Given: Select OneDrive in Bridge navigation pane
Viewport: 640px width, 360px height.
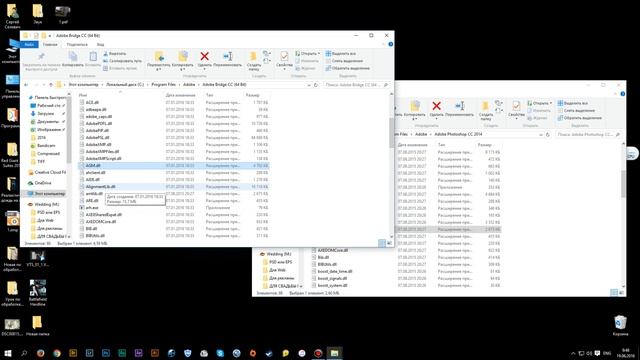Looking at the screenshot, I should pyautogui.click(x=44, y=183).
